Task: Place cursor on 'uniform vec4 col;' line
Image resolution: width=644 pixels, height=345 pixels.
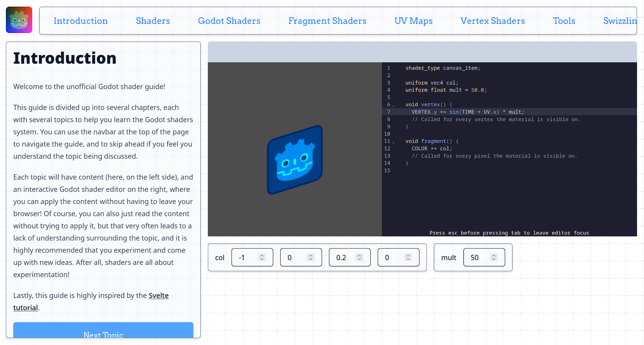Action: click(432, 83)
